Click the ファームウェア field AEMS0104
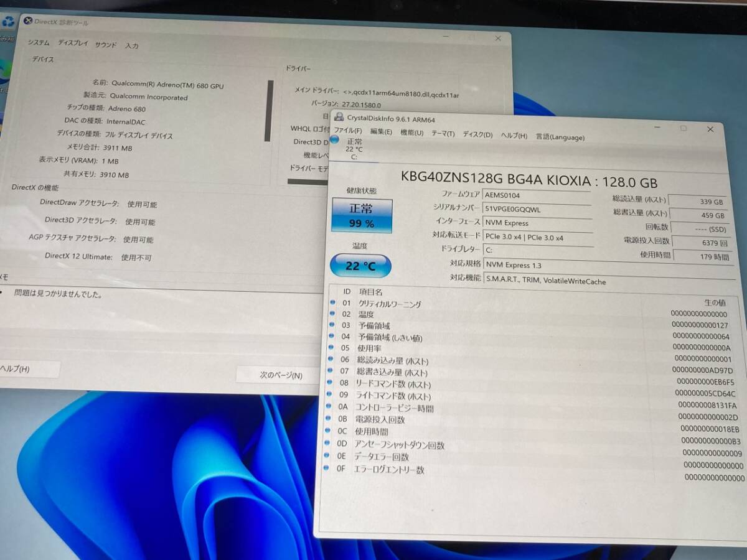The height and width of the screenshot is (560, 747). (537, 195)
